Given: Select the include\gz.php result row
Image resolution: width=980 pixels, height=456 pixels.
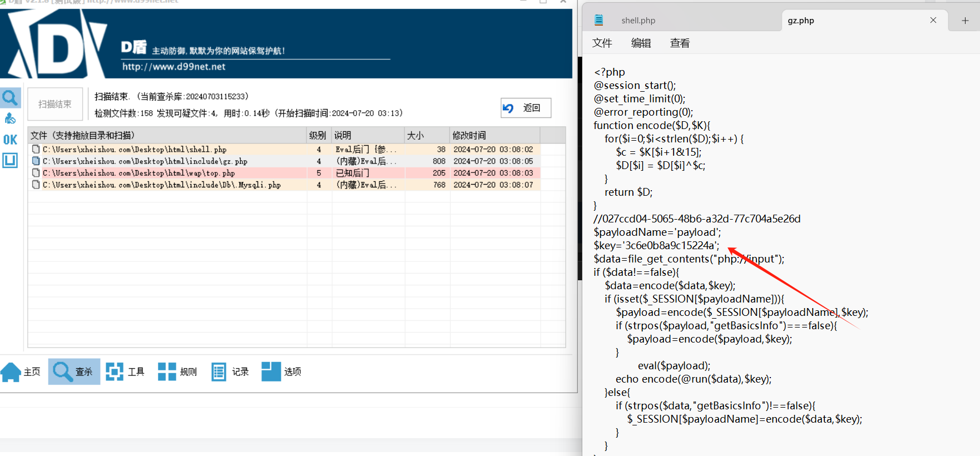Looking at the screenshot, I should tap(284, 161).
